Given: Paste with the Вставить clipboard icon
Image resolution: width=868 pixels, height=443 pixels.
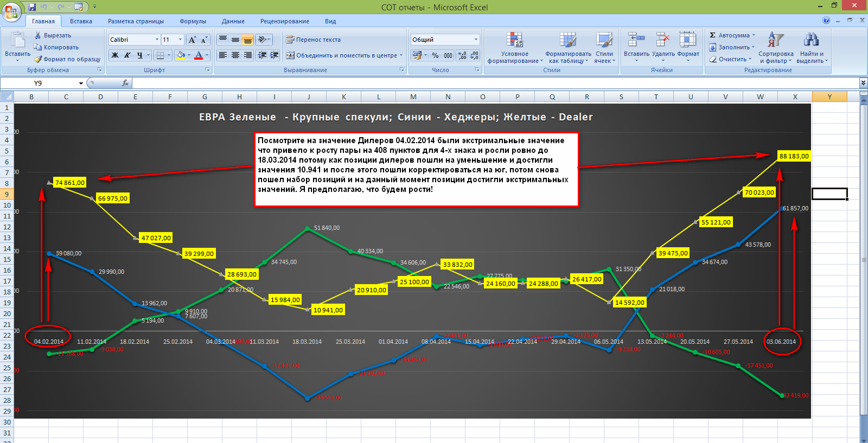Looking at the screenshot, I should point(17,41).
